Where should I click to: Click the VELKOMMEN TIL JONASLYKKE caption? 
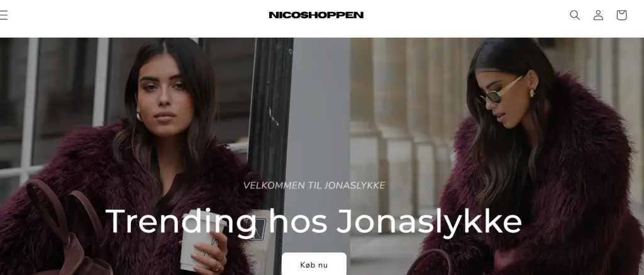click(314, 186)
